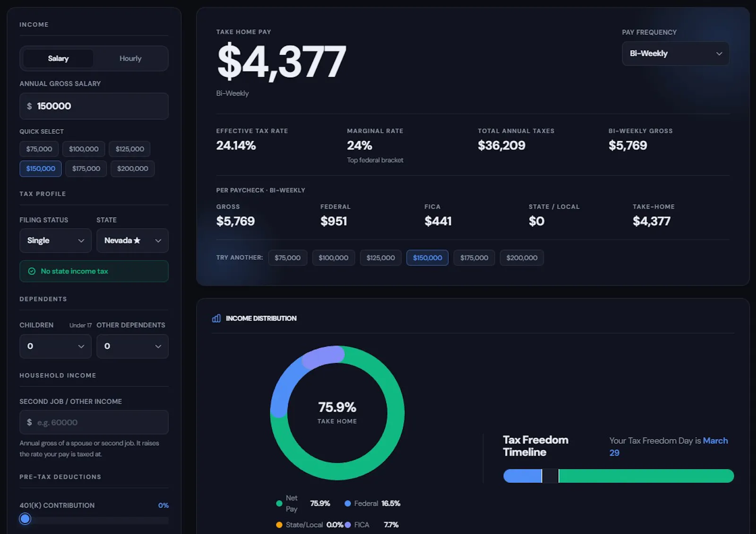Focus the Annual Gross Salary input

[x=94, y=106]
